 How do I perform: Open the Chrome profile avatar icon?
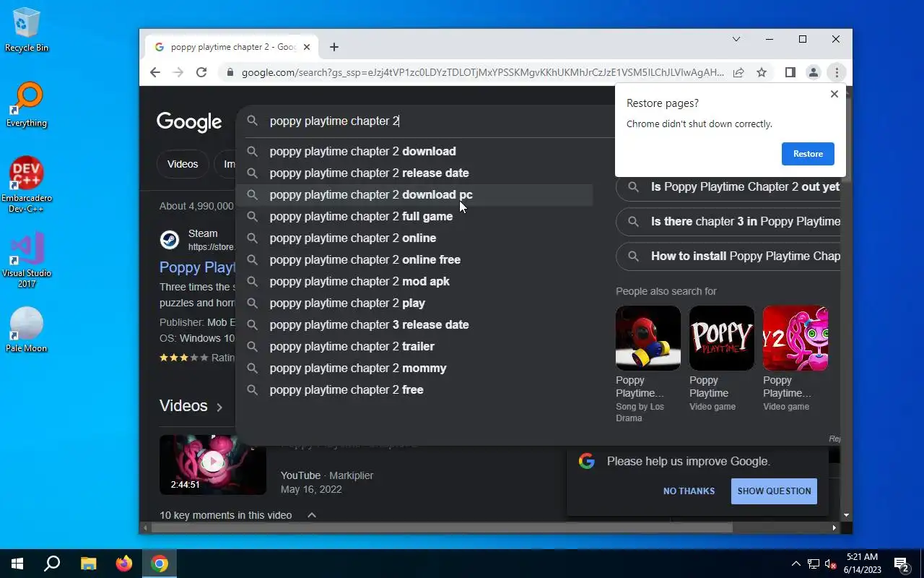click(x=813, y=72)
